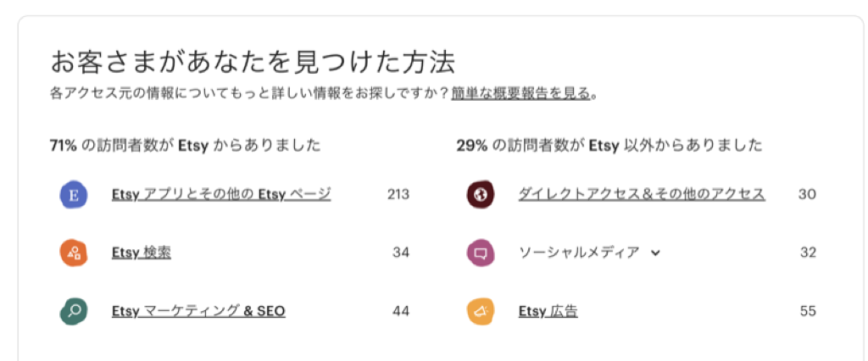Click the yellow megaphone Etsy 広告 icon
The width and height of the screenshot is (868, 361).
tap(481, 311)
